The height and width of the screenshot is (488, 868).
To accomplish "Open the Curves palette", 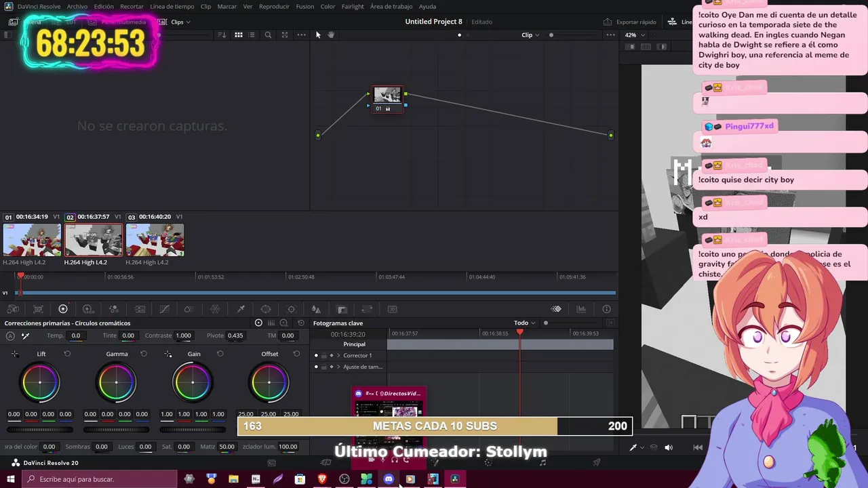I will coord(164,309).
